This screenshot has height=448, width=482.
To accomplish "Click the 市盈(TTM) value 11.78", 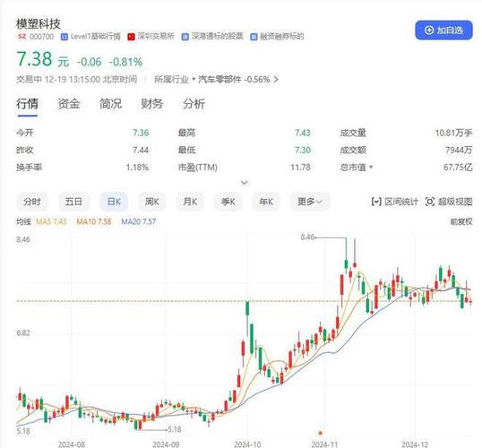I will [x=300, y=168].
